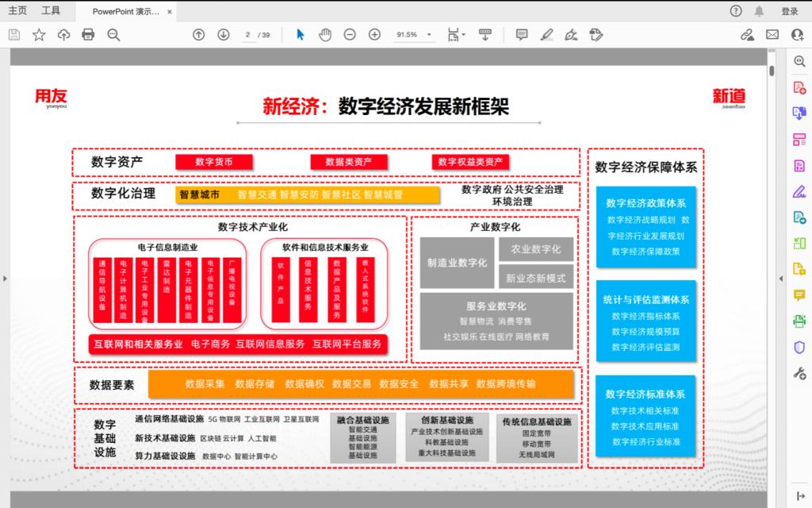812x508 pixels.
Task: Open the 工具 tab
Action: 51,11
